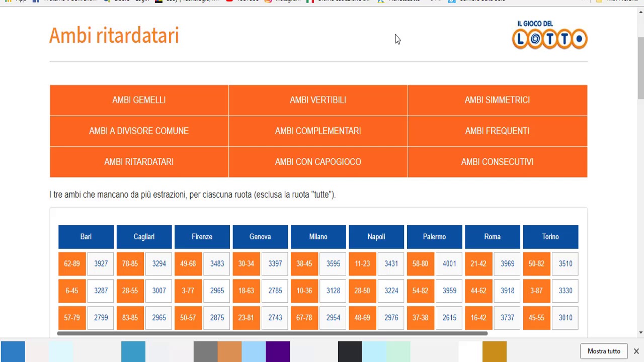644x362 pixels.
Task: Click the Palermo wheel header
Action: click(x=435, y=237)
